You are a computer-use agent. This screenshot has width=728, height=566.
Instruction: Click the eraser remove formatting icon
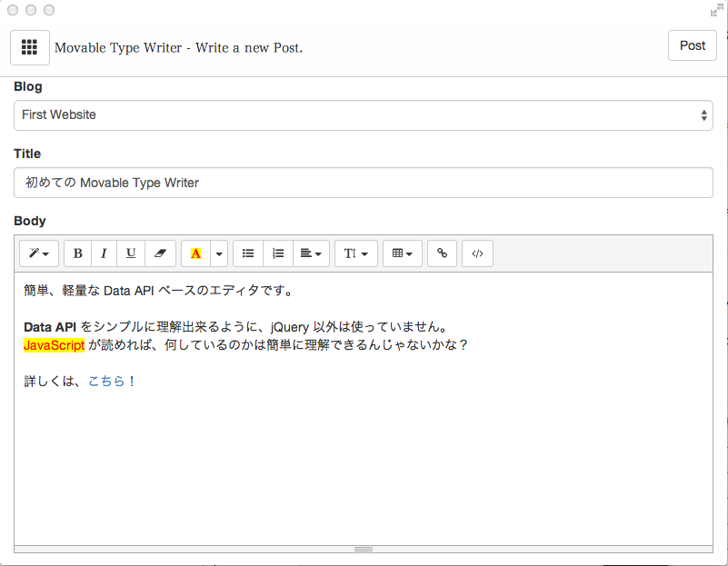pos(160,253)
